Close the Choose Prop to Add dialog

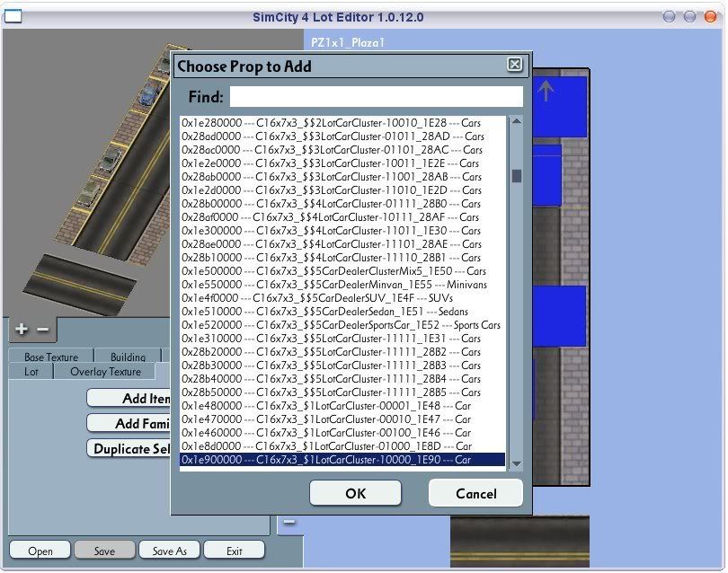[x=514, y=64]
